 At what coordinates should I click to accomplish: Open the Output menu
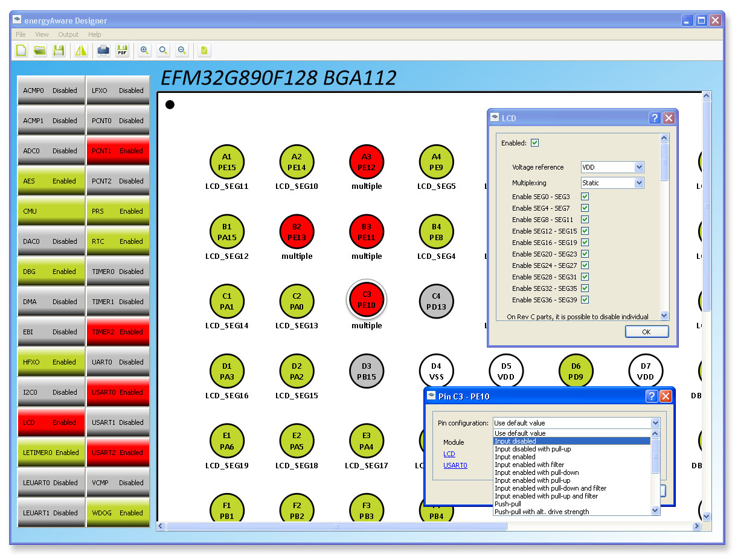point(68,34)
